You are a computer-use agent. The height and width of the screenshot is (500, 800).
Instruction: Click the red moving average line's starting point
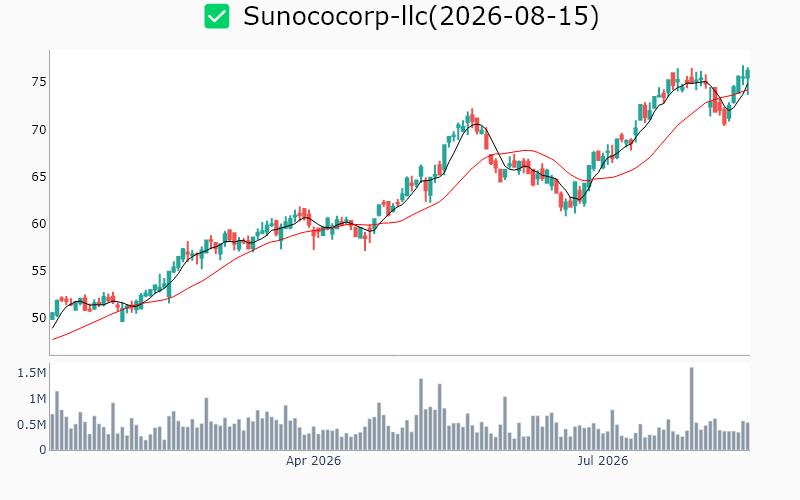53,339
